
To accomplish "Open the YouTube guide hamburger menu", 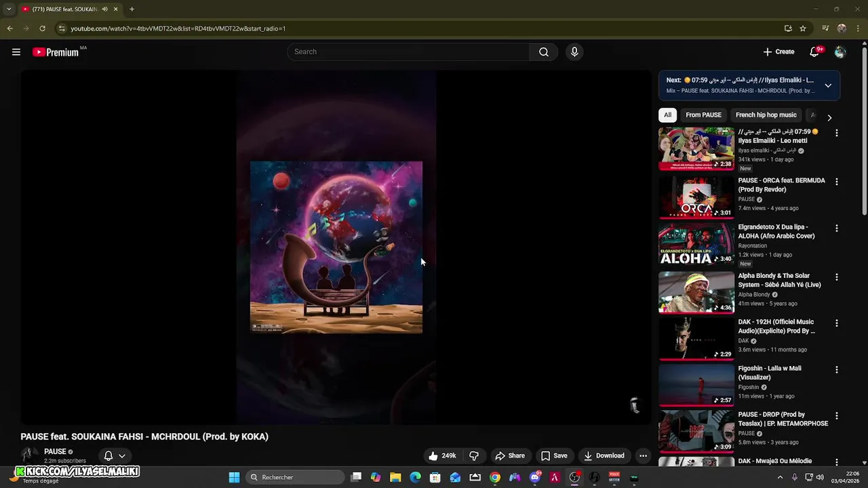I will (x=16, y=52).
